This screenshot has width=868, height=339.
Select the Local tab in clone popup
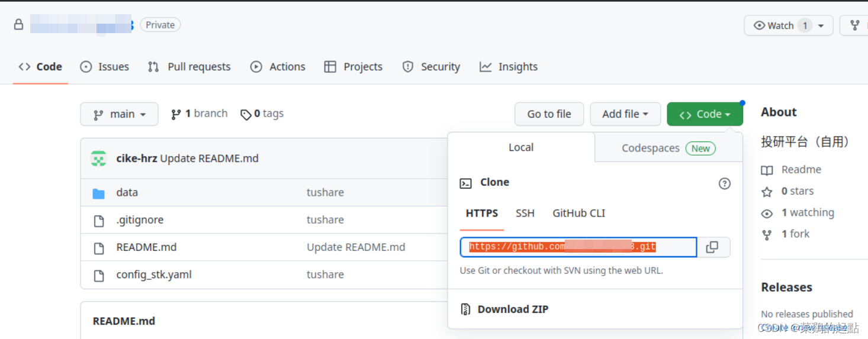tap(521, 147)
